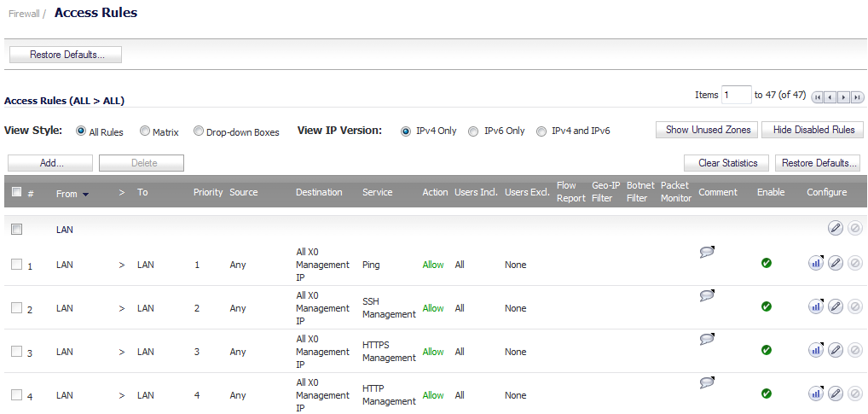The image size is (868, 414).
Task: Select the Drop-down Boxes view style
Action: click(198, 131)
